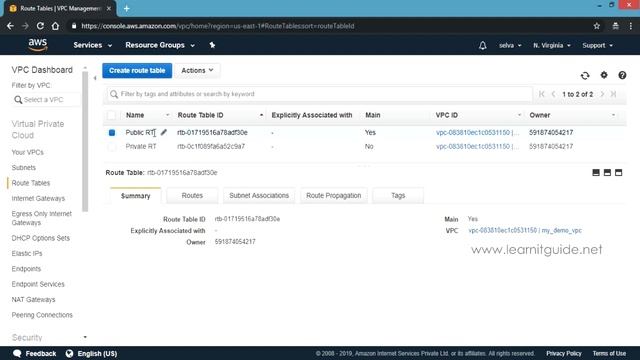Focus the filter by tags search field
The image size is (640, 360).
320,94
